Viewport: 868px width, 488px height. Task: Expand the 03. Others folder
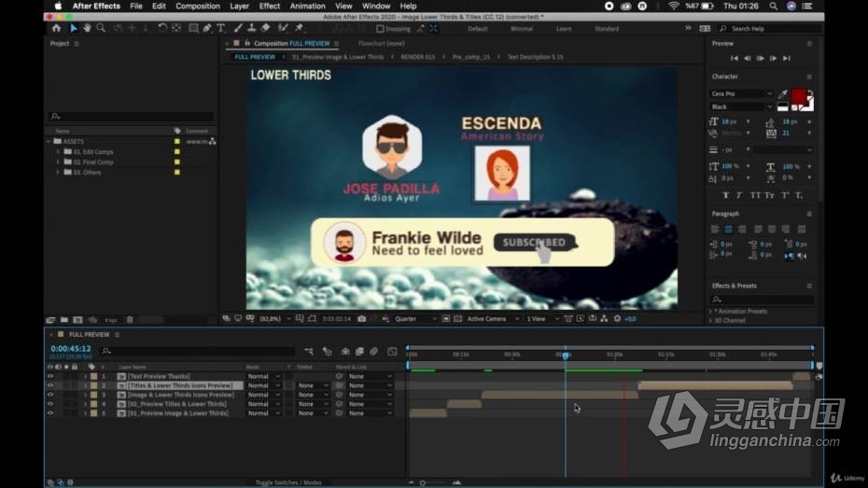(58, 173)
